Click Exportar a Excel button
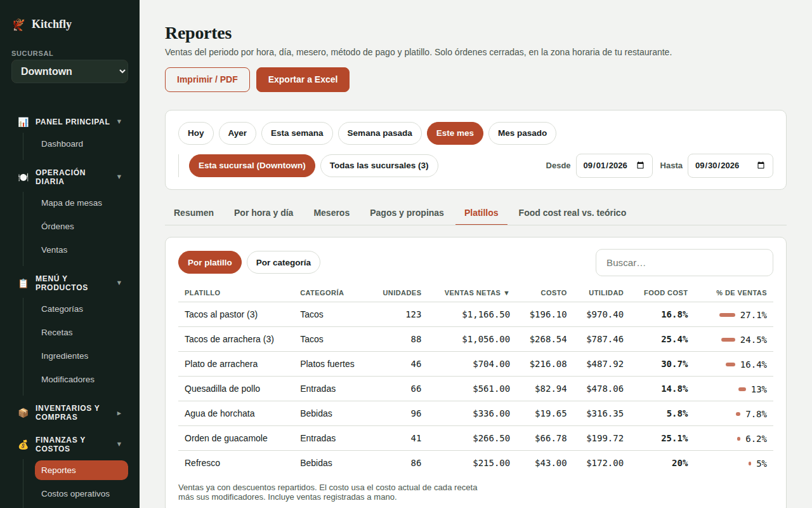This screenshot has height=508, width=812. coord(303,80)
